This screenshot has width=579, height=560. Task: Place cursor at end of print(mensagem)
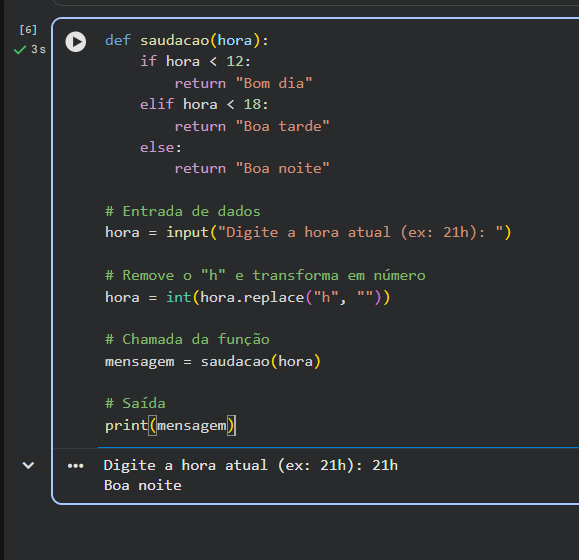click(235, 426)
